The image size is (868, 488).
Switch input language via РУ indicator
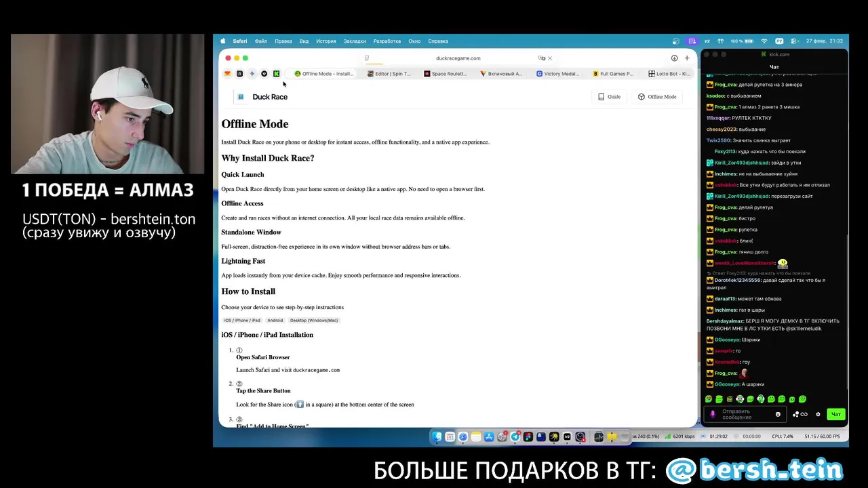(779, 41)
